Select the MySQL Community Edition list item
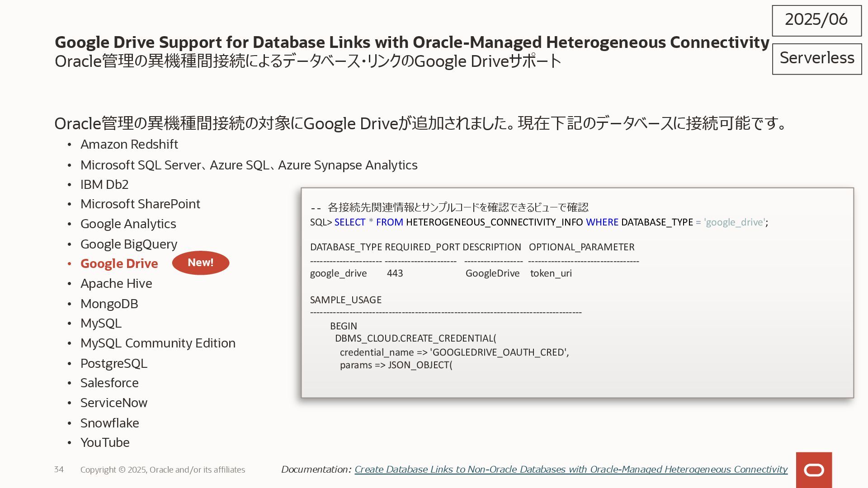 click(158, 343)
